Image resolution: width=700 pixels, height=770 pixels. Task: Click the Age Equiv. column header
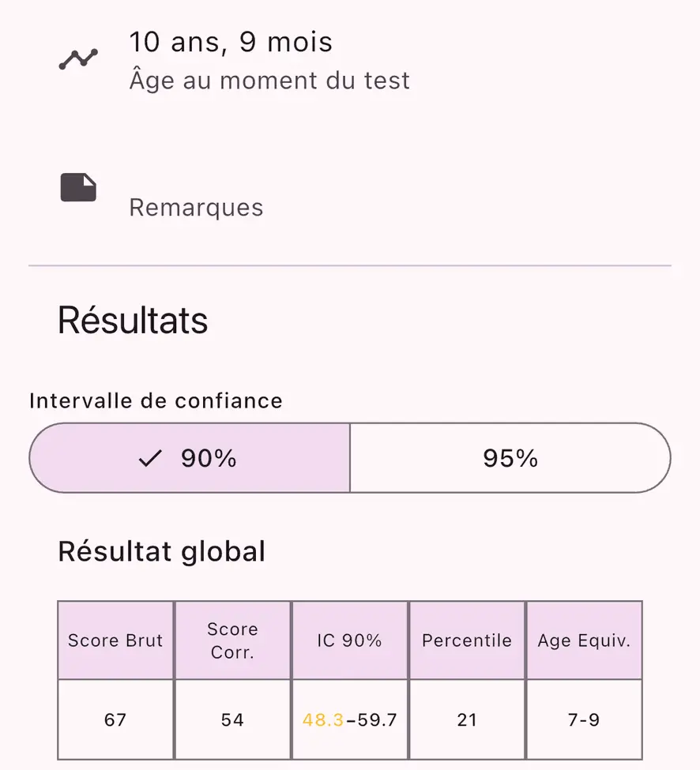click(x=584, y=640)
